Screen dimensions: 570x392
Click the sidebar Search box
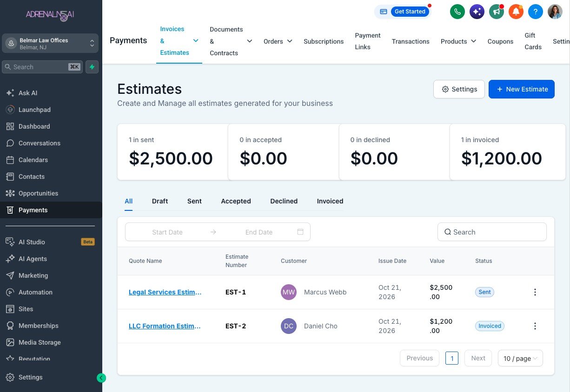(x=42, y=67)
